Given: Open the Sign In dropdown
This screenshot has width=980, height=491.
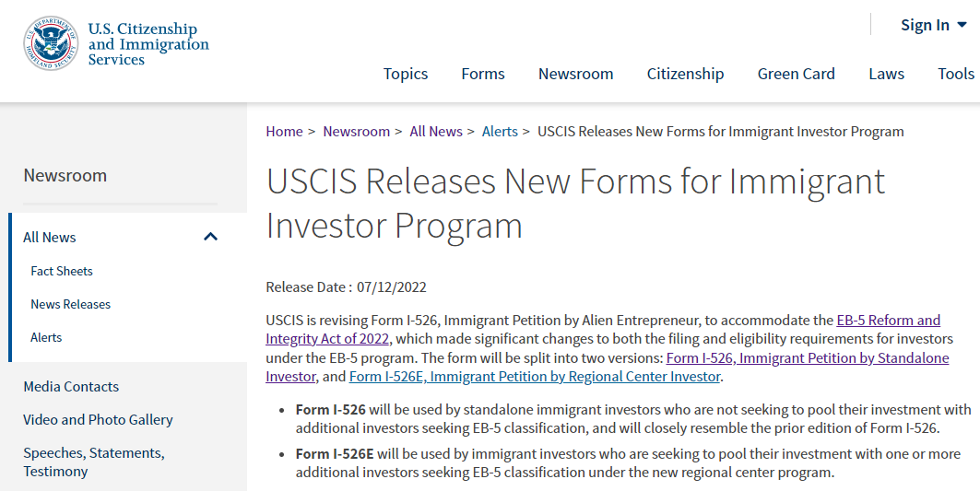Looking at the screenshot, I should point(933,25).
